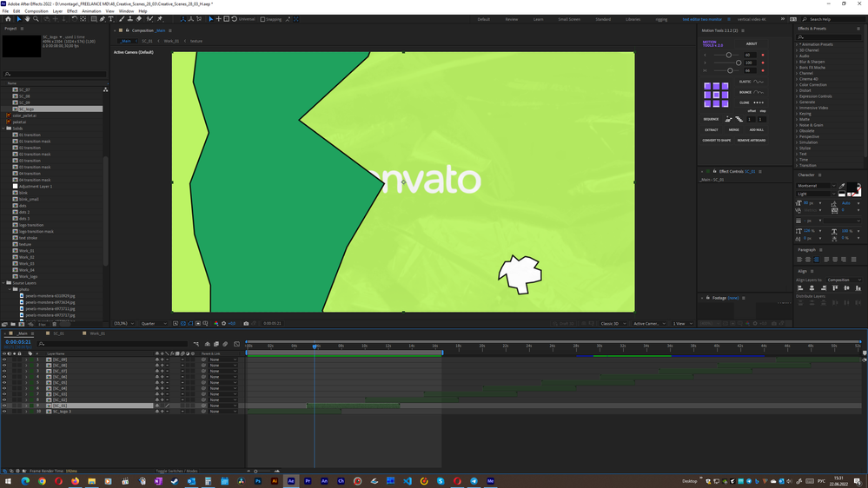Click the Graph Editor icon in timeline
The height and width of the screenshot is (488, 868).
click(237, 344)
